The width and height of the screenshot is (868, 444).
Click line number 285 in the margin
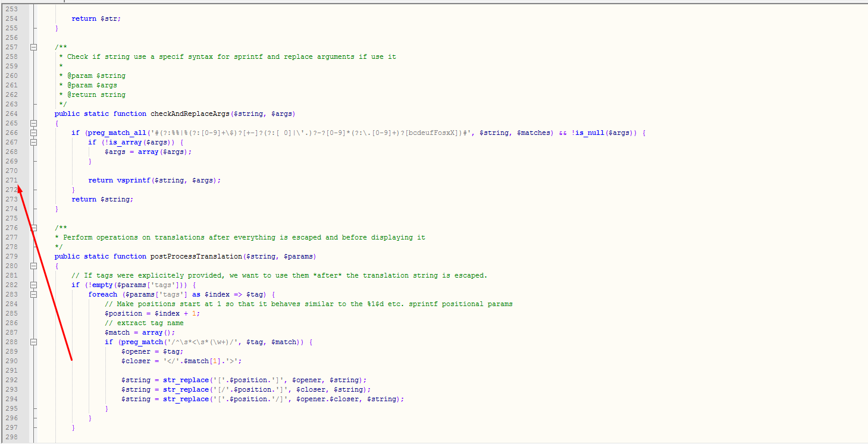[11, 313]
